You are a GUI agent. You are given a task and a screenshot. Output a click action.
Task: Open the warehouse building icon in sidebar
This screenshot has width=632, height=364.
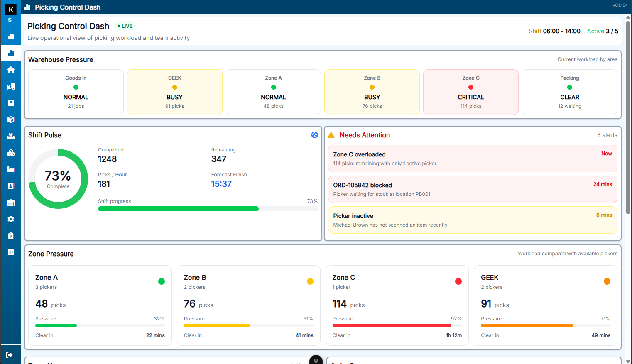(x=11, y=203)
